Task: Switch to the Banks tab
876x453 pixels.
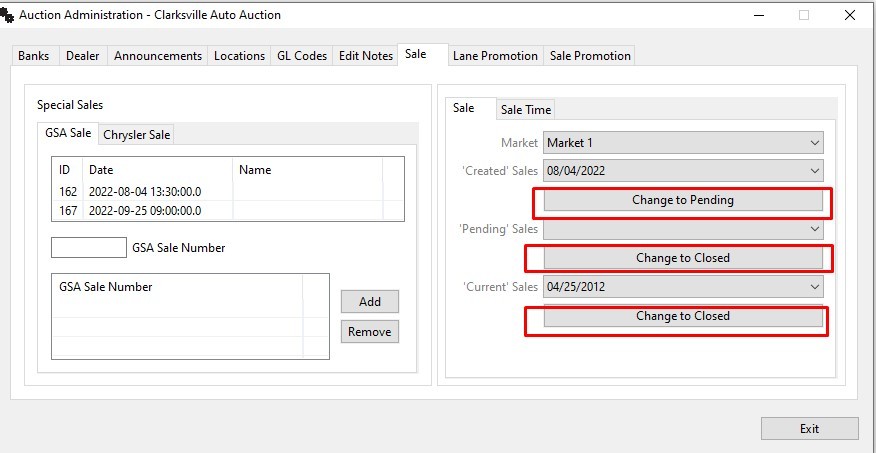Action: tap(34, 56)
